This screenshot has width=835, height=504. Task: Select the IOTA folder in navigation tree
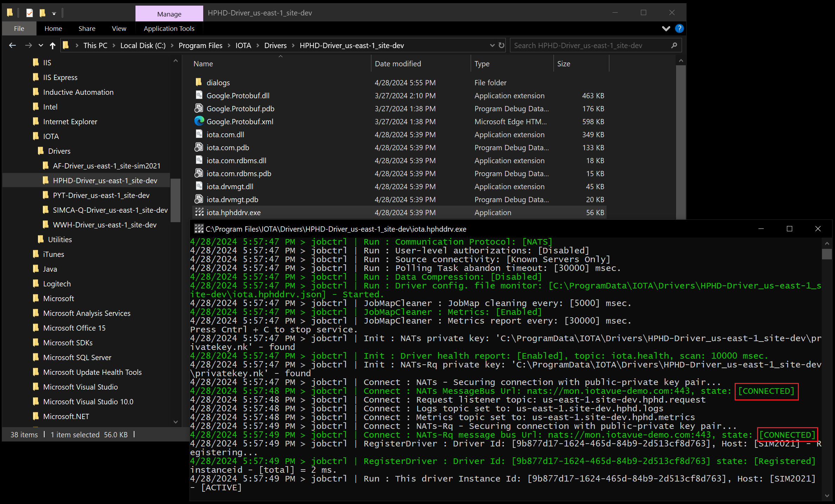51,137
